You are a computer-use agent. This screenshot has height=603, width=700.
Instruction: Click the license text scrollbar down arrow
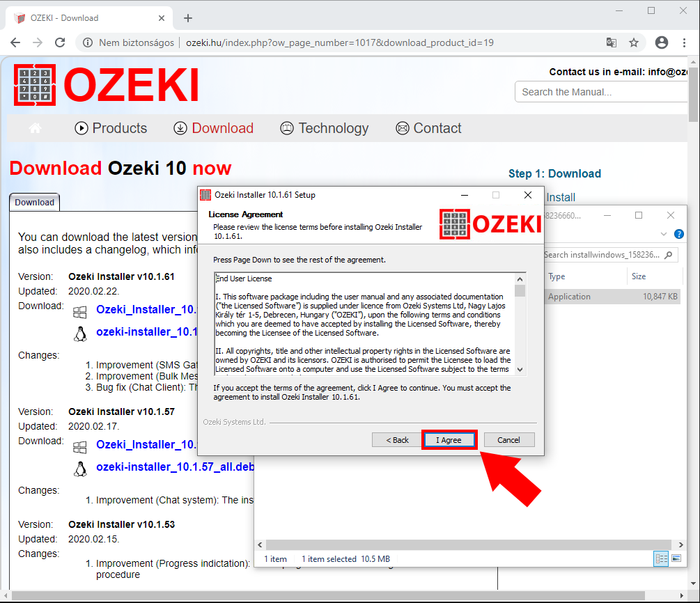click(520, 369)
